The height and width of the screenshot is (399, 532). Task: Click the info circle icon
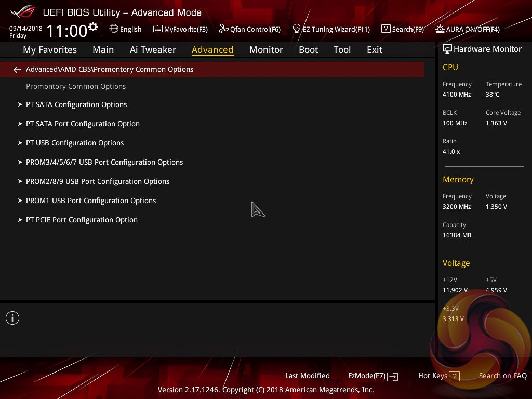point(12,318)
